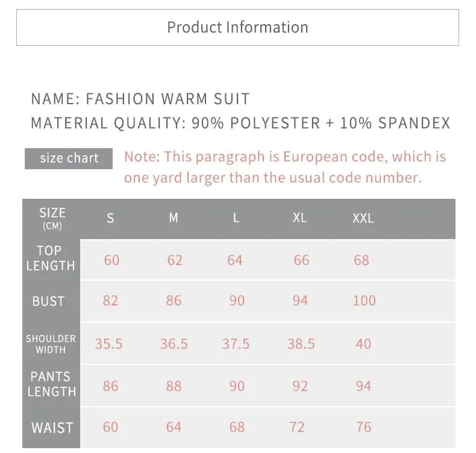Click the pants length value 88
476x453 pixels.
coord(174,386)
